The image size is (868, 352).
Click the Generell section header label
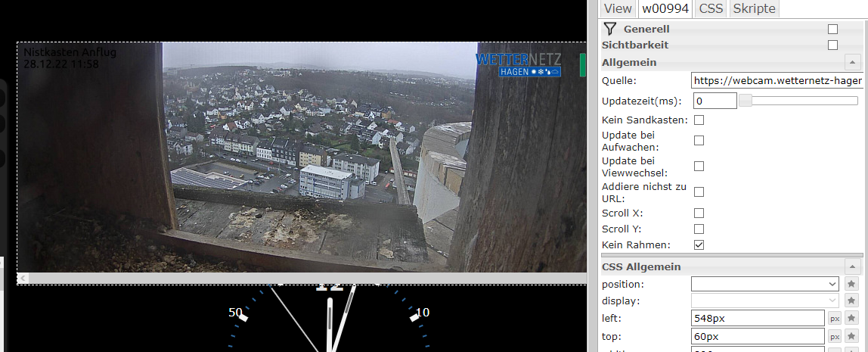point(646,29)
